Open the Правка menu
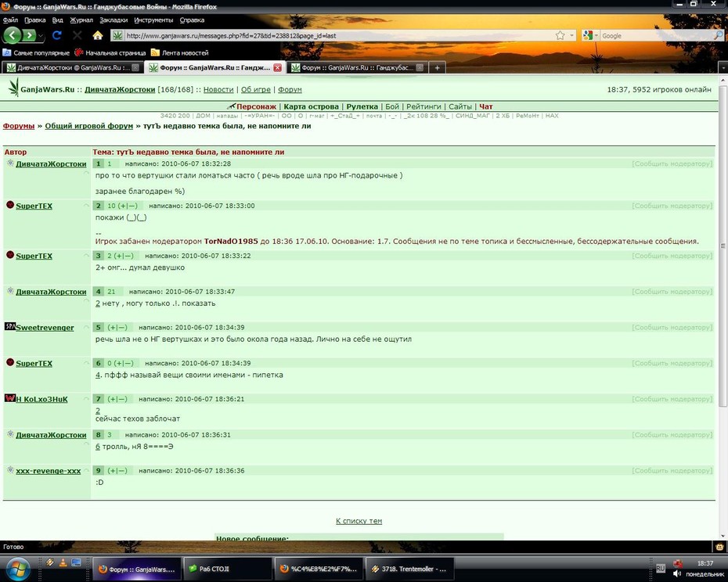 [34, 20]
